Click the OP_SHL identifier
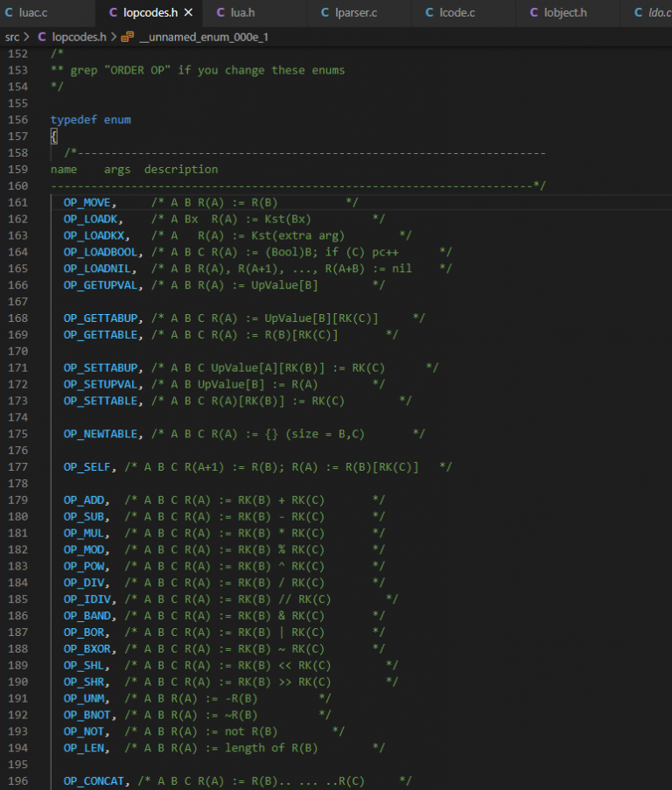This screenshot has width=672, height=790. pos(84,666)
